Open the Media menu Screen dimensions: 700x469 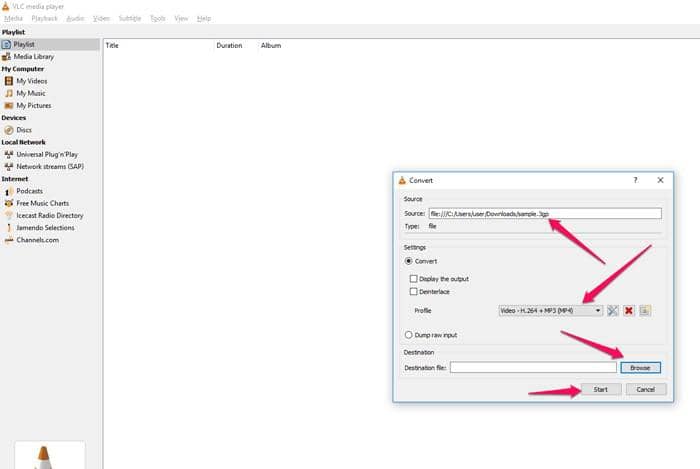[13, 18]
